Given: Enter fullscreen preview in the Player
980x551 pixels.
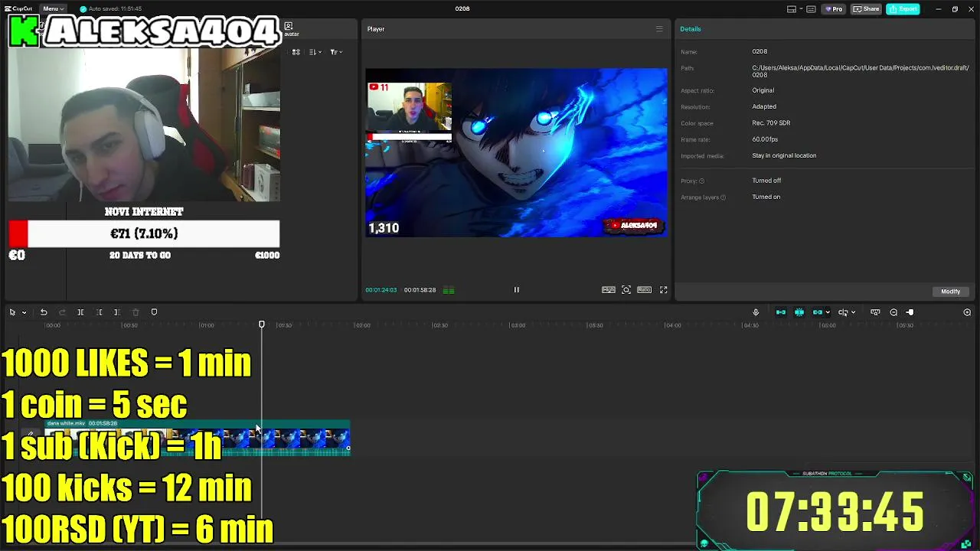Looking at the screenshot, I should pos(664,290).
